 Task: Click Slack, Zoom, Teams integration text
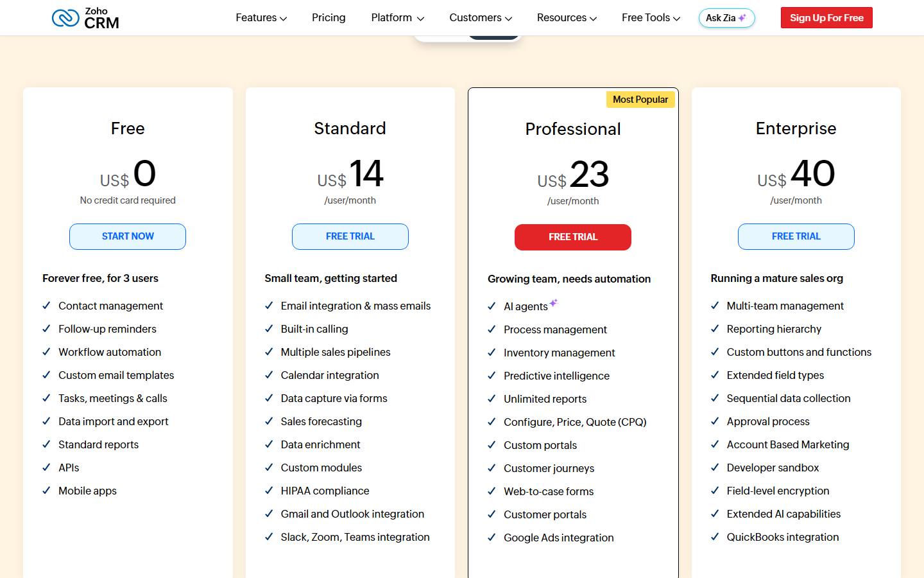(x=355, y=537)
